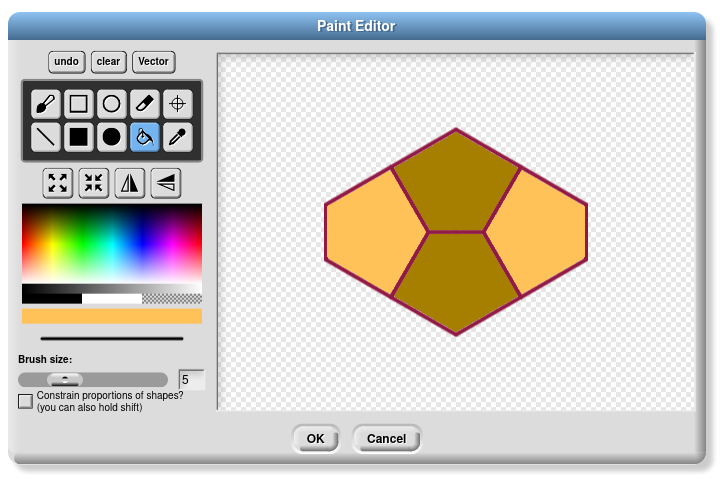Pick the set rotation center crosshair tool
This screenshot has height=482, width=720.
pyautogui.click(x=178, y=103)
